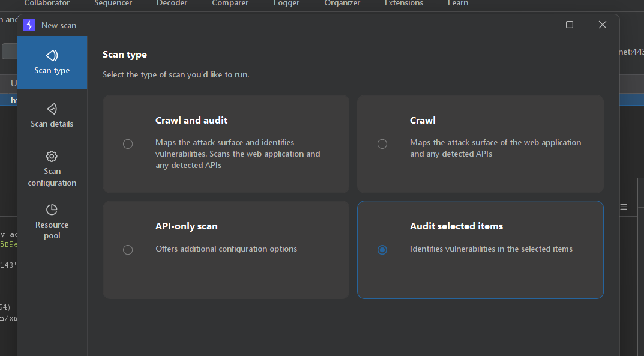Screen dimensions: 644x356
Task: Switch to the Collaborator tab
Action: coord(47,4)
